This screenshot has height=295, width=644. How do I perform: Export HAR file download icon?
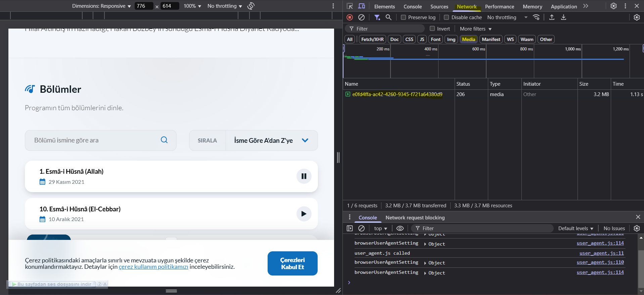(x=564, y=17)
